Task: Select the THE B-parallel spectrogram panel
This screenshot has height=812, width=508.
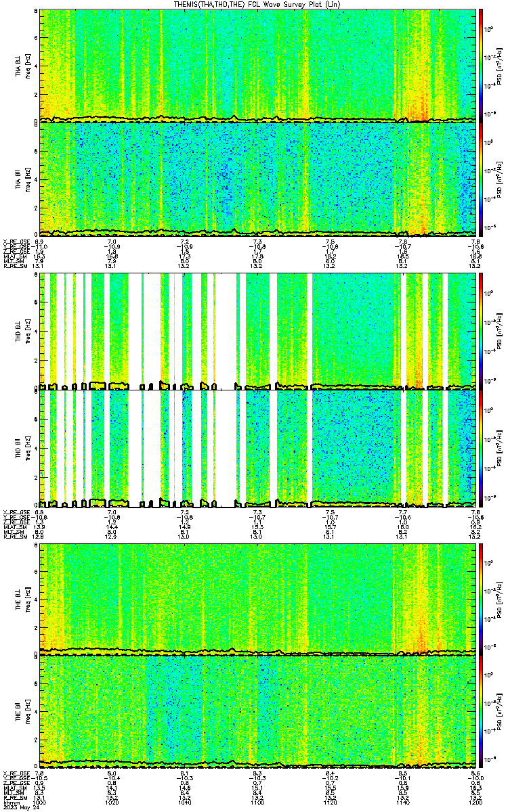Action: click(257, 712)
